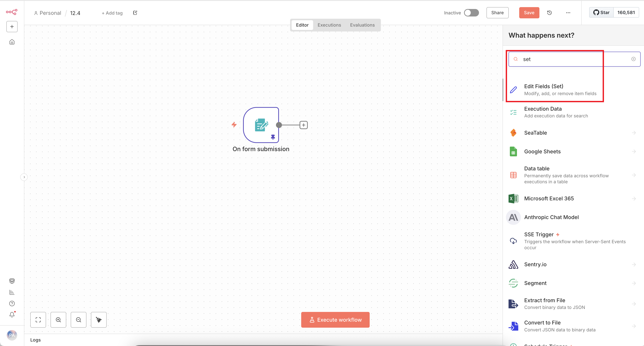Click the Save button

point(529,13)
